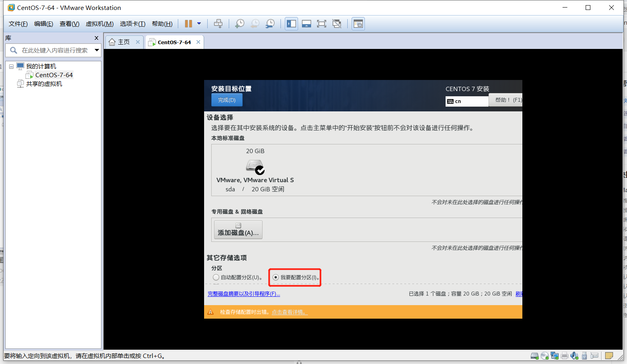Screen dimensions: 627x364
Task: Select 共享的虚拟机 in the library tree
Action: point(44,84)
